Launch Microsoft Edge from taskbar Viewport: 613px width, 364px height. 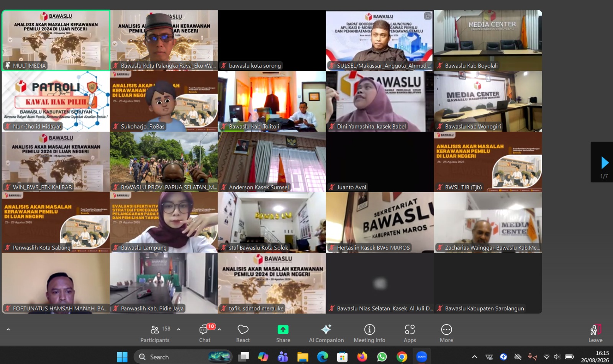pyautogui.click(x=323, y=357)
